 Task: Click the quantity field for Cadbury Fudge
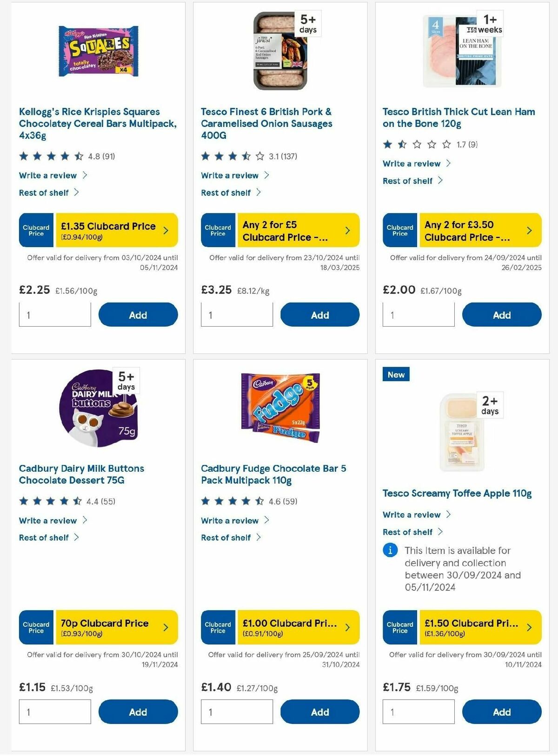pos(237,712)
